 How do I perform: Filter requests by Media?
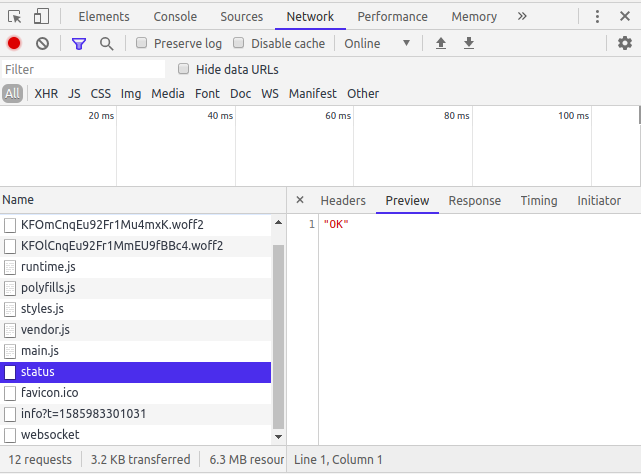click(x=168, y=94)
